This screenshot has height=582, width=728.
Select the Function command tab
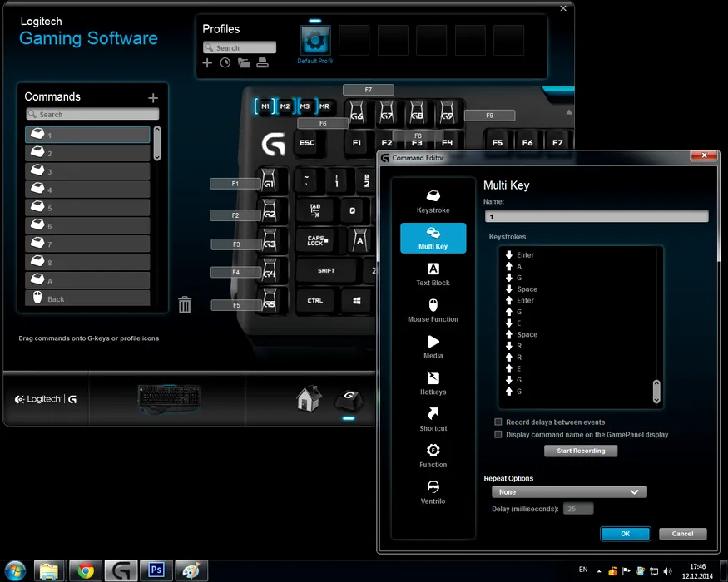[x=433, y=456]
